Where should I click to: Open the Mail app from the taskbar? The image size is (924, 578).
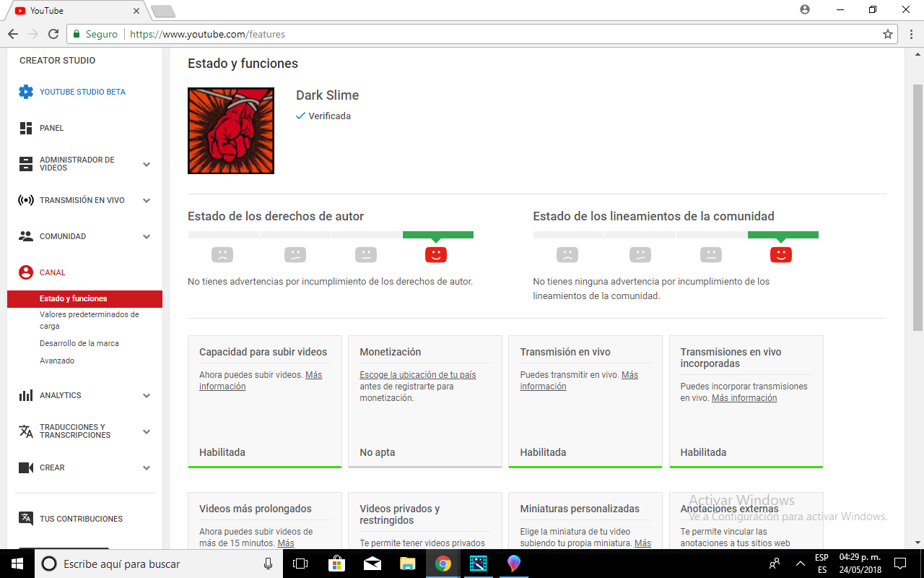click(x=372, y=564)
